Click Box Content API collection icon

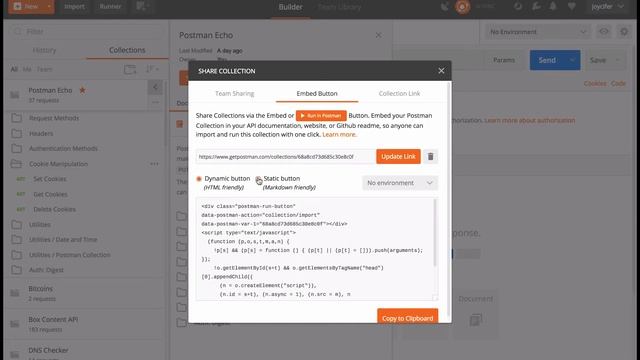pos(15,324)
